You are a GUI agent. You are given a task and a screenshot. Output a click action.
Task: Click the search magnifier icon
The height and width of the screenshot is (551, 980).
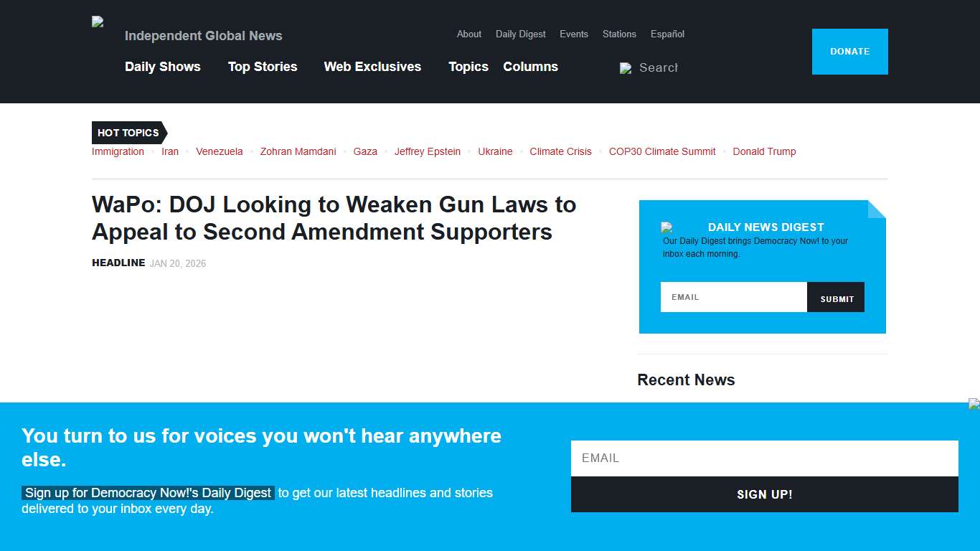tap(626, 67)
